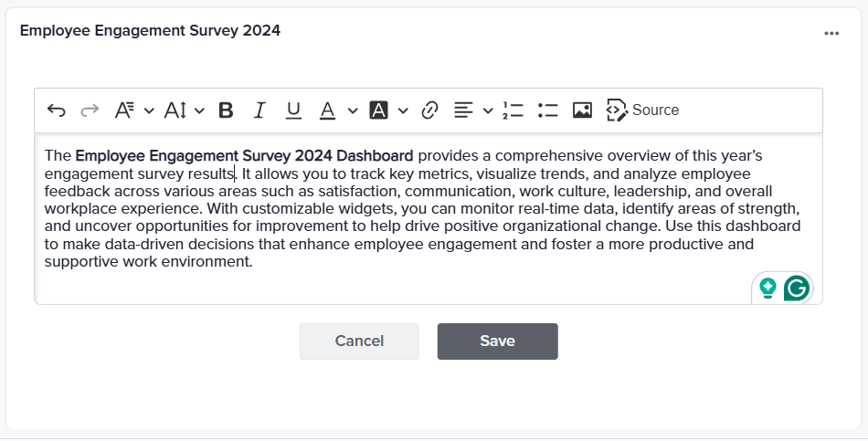868x441 pixels.
Task: Click the green lightbulb suggestions icon
Action: 768,289
